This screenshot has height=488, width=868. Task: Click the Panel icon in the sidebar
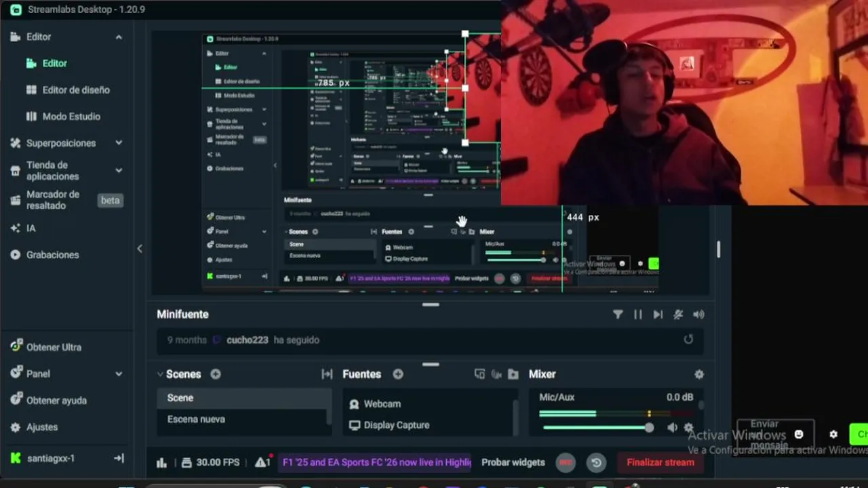(x=16, y=373)
